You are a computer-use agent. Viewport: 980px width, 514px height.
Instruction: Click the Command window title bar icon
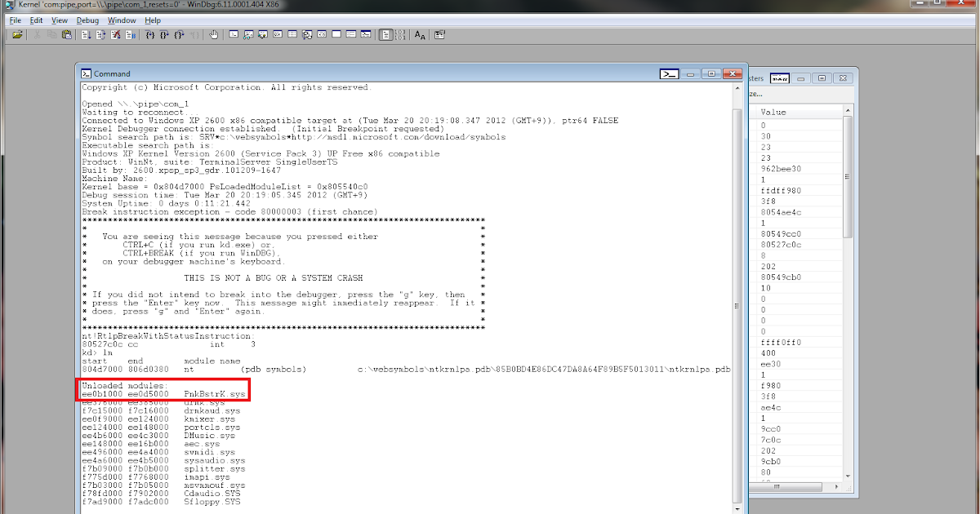(87, 73)
